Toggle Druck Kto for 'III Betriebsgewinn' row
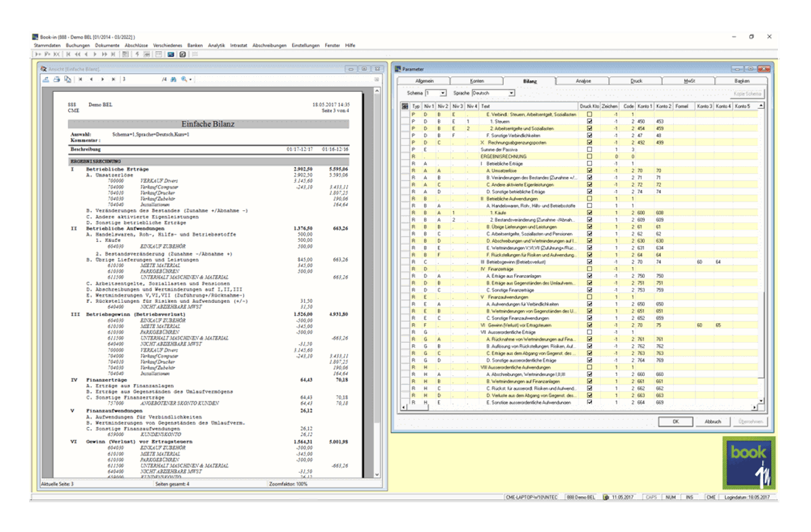 590,261
